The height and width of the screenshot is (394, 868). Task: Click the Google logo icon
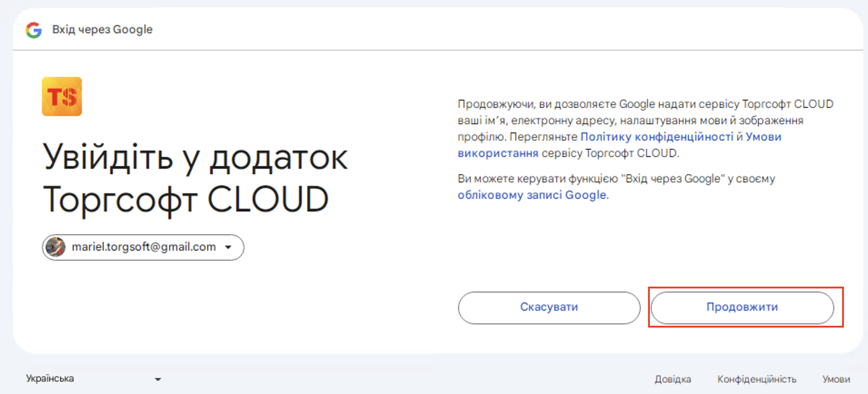click(x=34, y=30)
